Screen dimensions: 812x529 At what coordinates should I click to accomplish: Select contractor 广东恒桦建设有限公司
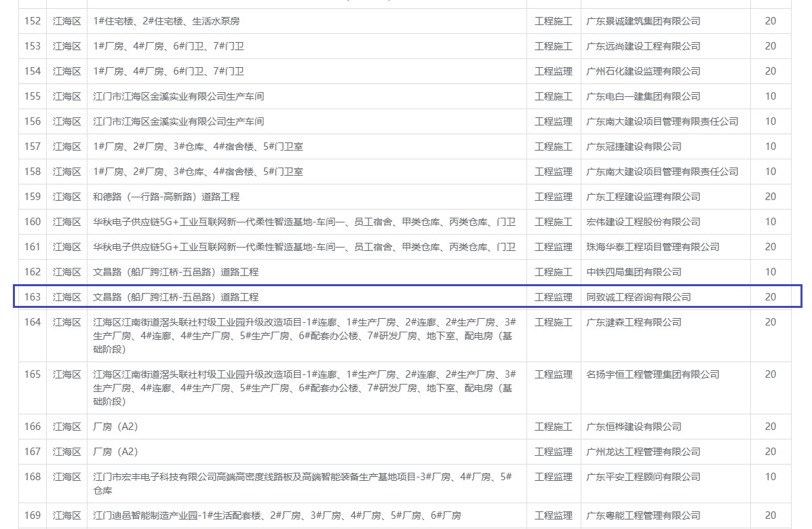[x=634, y=427]
